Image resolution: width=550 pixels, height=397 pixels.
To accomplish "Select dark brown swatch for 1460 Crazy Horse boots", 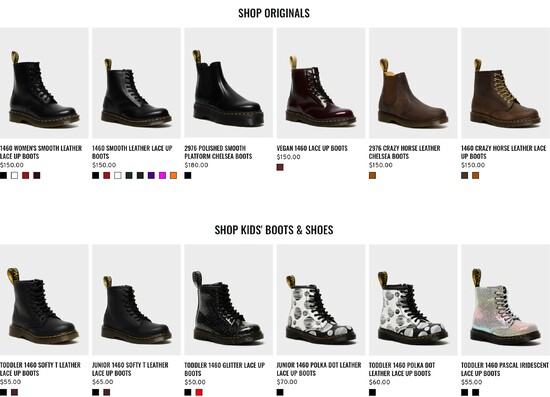I will 464,175.
